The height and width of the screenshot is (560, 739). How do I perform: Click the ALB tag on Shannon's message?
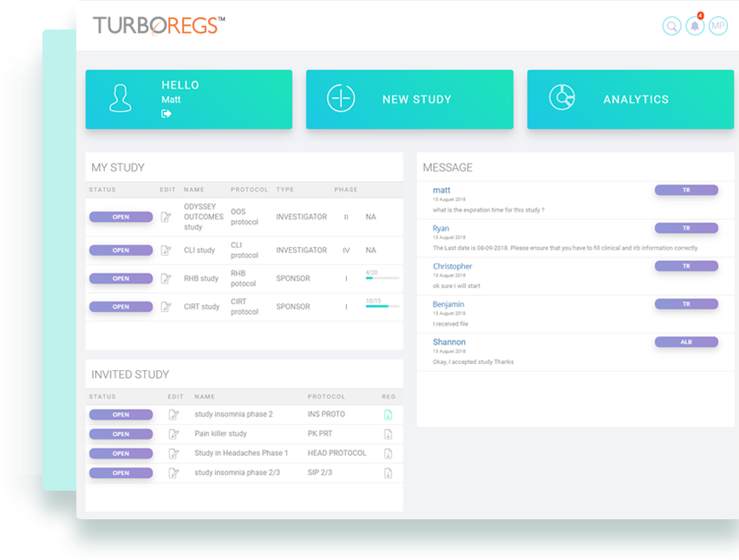tap(686, 342)
